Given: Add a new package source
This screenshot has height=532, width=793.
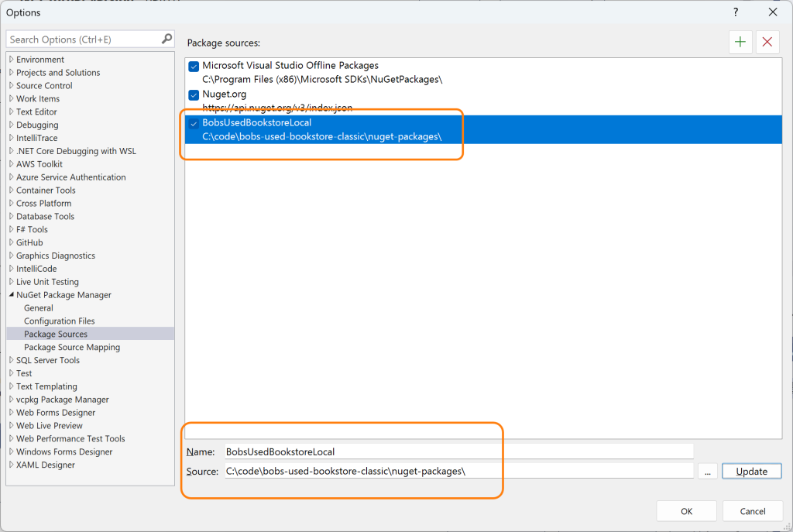Looking at the screenshot, I should click(740, 42).
